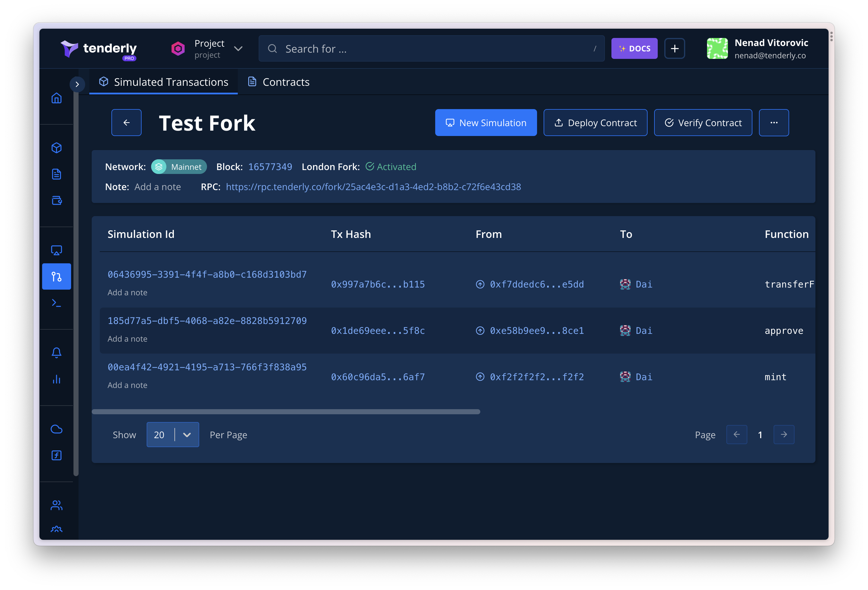Open the terminal prompt sidebar icon
Image resolution: width=868 pixels, height=590 pixels.
(56, 303)
